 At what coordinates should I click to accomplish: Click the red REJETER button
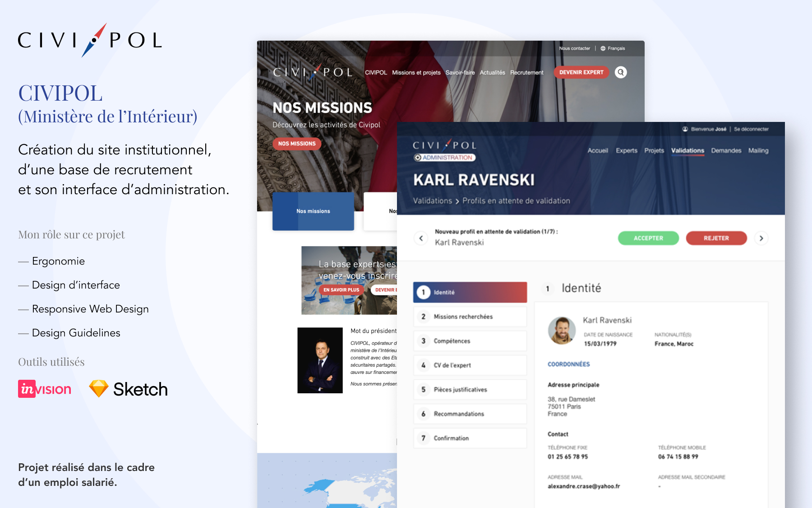pos(716,238)
